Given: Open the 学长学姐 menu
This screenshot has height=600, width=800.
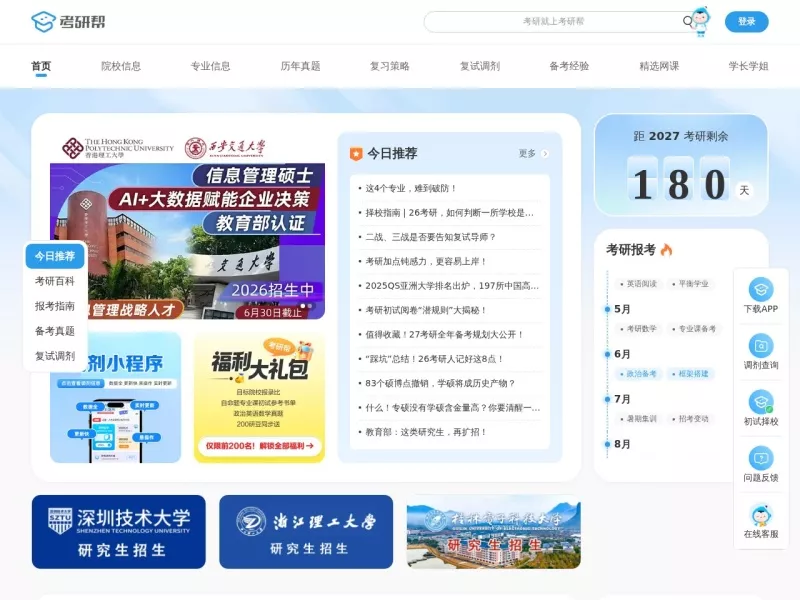Looking at the screenshot, I should [x=748, y=66].
